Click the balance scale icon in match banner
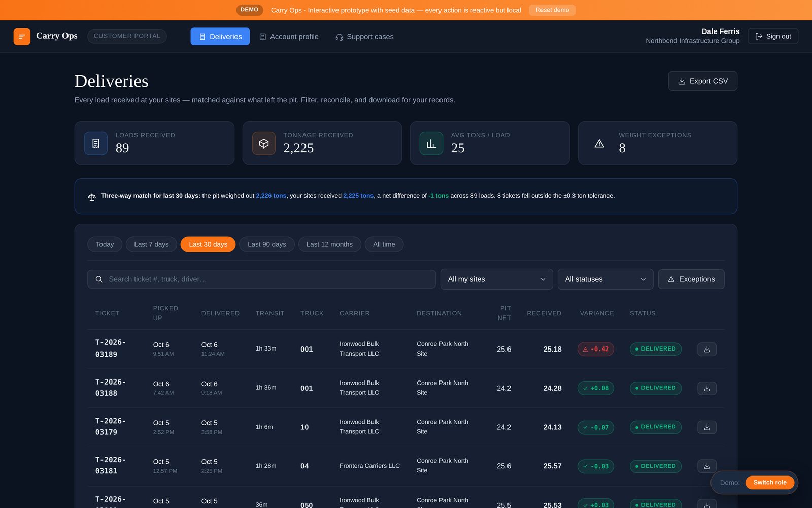Image resolution: width=812 pixels, height=508 pixels. pos(92,197)
